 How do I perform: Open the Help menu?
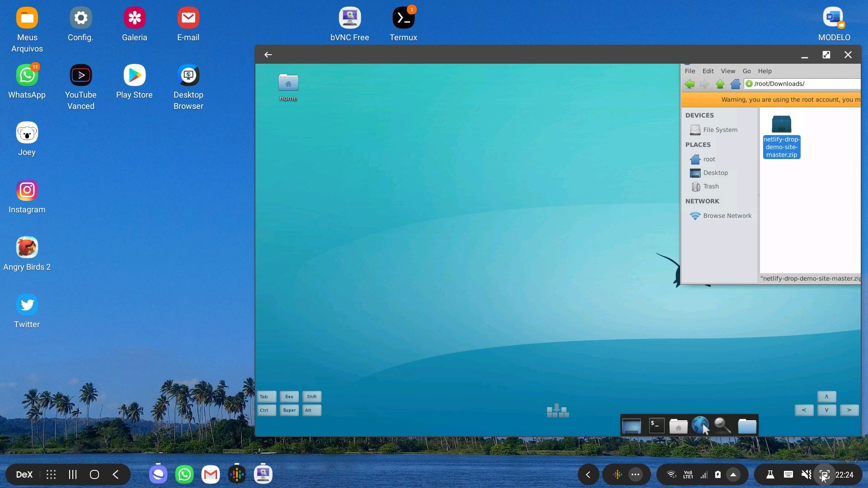(764, 71)
